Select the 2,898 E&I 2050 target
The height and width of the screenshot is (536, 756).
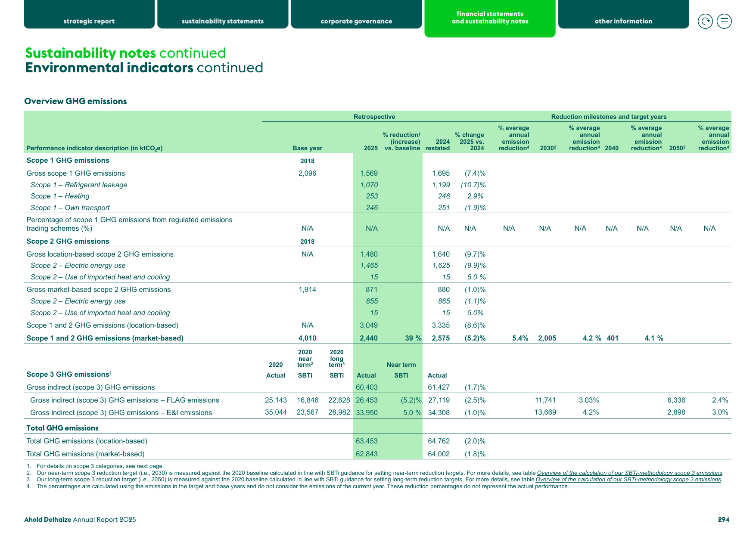coord(676,412)
